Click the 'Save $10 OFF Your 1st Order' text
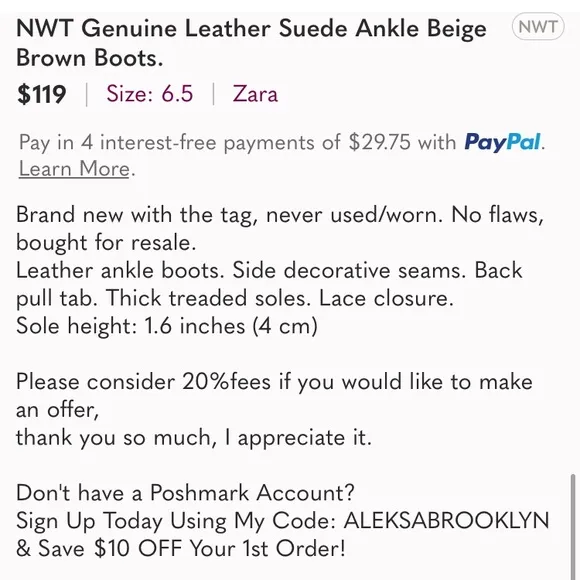Image resolution: width=580 pixels, height=580 pixels. click(192, 548)
